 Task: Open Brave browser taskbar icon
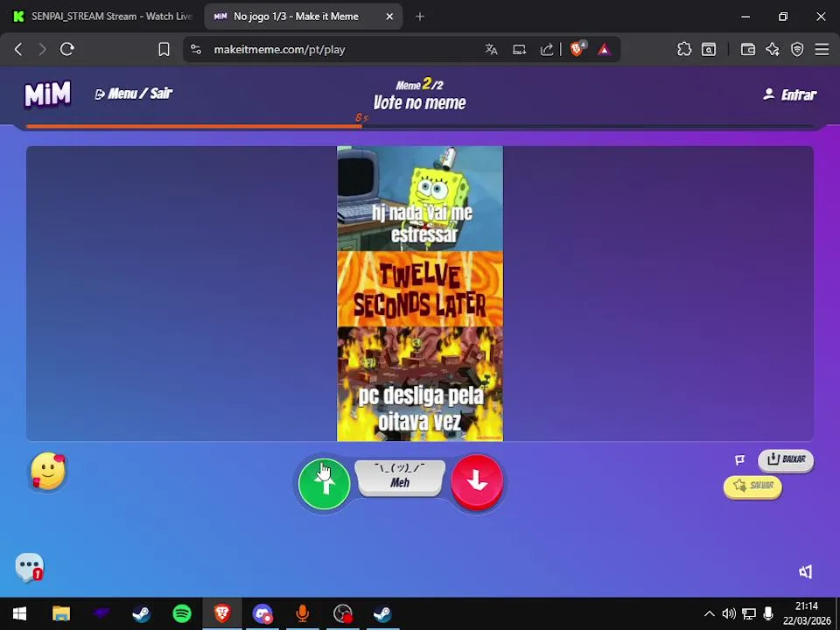[222, 613]
